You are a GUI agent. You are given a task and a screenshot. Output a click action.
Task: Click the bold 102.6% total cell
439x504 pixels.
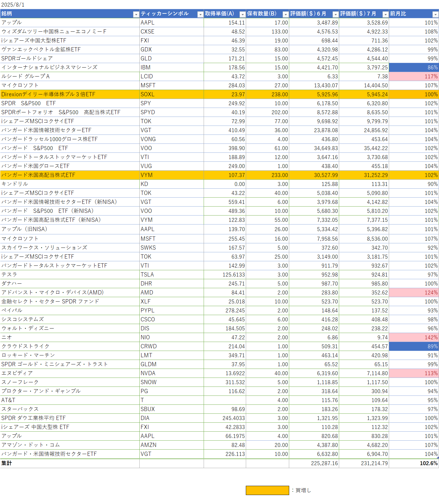pyautogui.click(x=414, y=463)
